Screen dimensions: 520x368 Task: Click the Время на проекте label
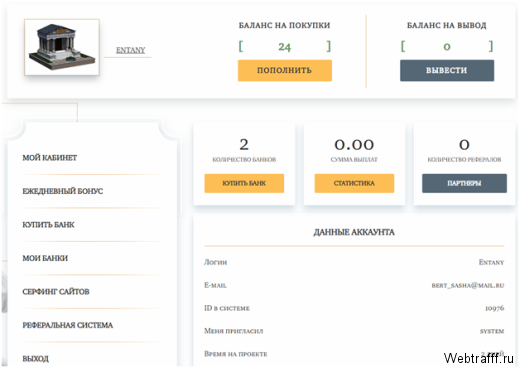236,354
